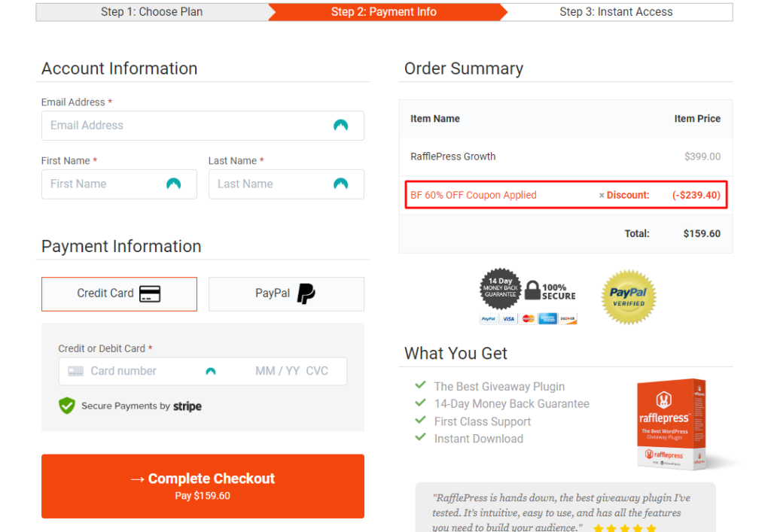This screenshot has height=532, width=771.
Task: Click Complete Checkout button
Action: (x=203, y=486)
